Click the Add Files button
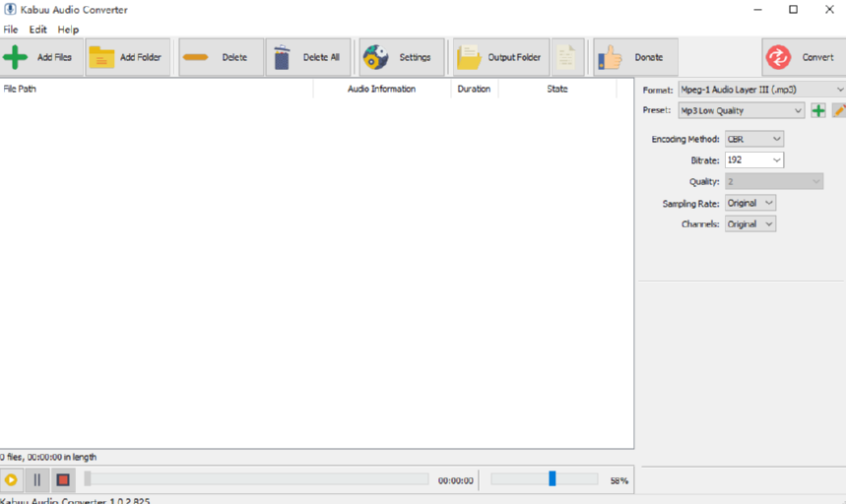846x504 pixels. click(41, 57)
